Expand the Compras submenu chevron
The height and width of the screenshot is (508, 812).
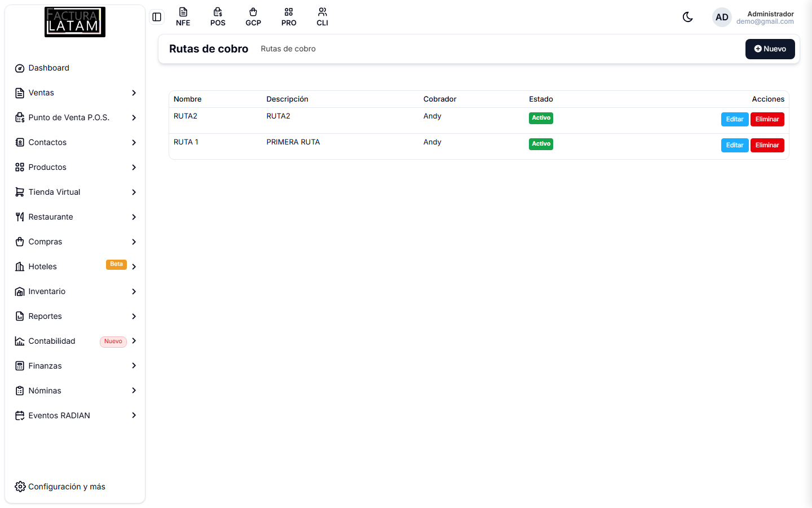pos(134,242)
